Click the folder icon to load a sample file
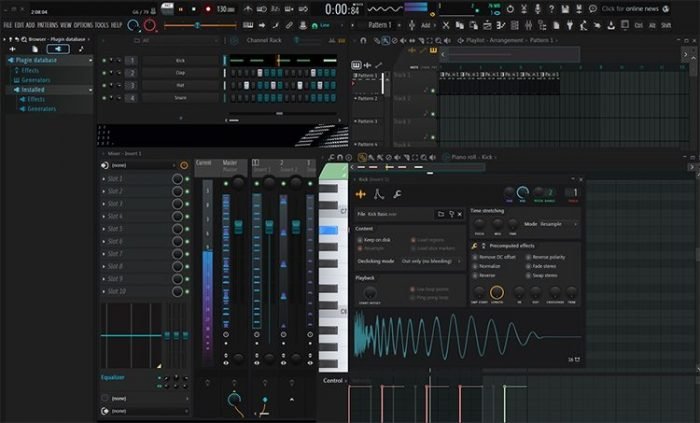 [440, 214]
